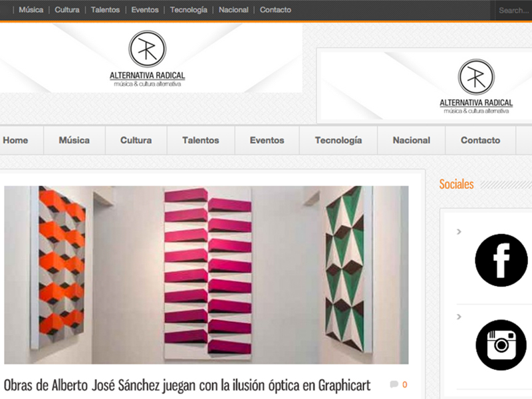
Task: Open the Eventos tab in main navigation
Action: [267, 140]
